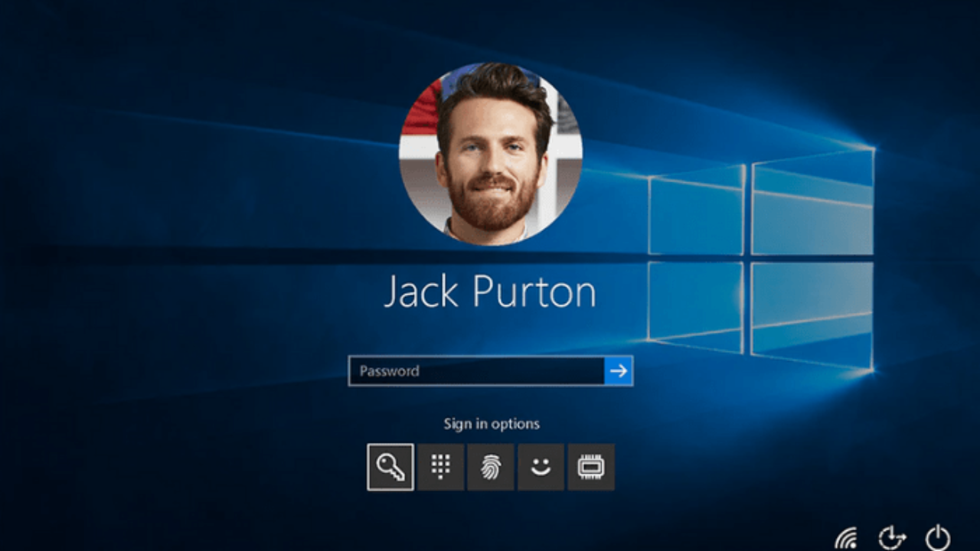The width and height of the screenshot is (980, 551).
Task: Click the "Password" placeholder text
Action: tap(390, 371)
